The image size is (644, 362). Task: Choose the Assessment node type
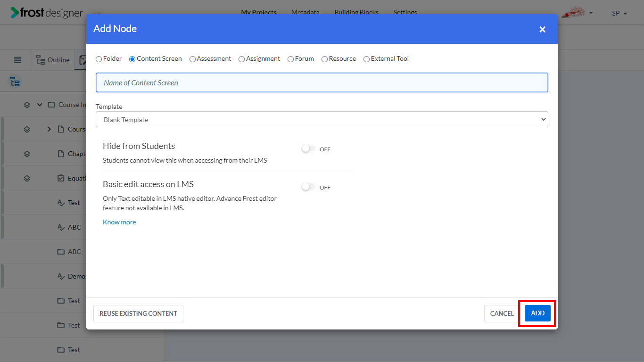click(x=192, y=59)
